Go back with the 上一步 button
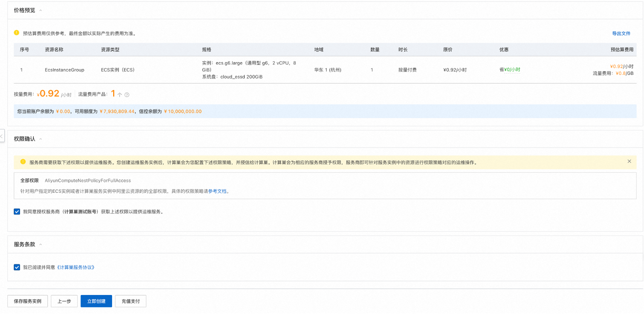Screen dimensions: 644x314 64,301
